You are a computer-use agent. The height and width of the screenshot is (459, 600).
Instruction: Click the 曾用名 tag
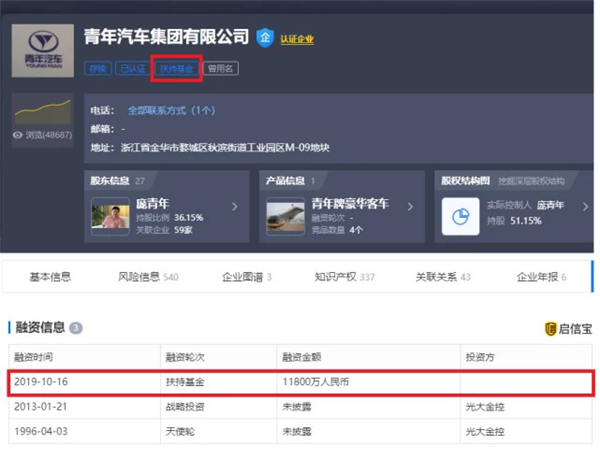(220, 69)
